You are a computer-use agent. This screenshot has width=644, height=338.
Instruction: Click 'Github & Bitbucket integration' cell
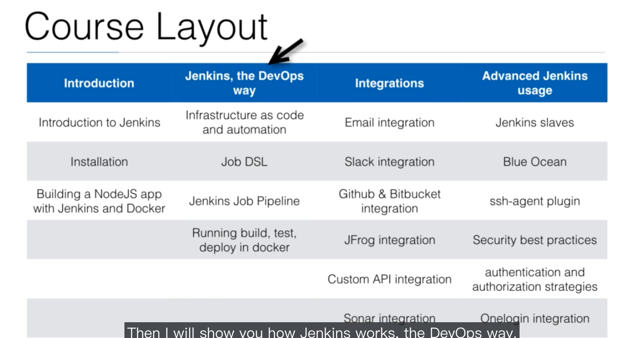point(389,201)
